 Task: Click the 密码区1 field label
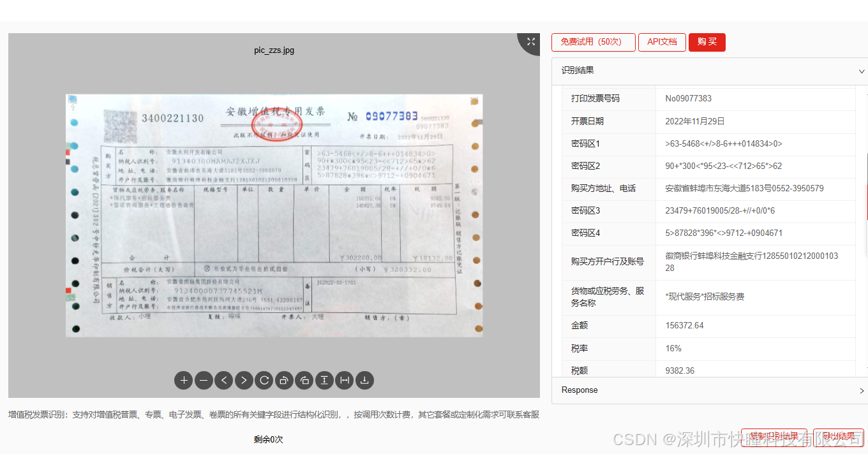pos(585,143)
